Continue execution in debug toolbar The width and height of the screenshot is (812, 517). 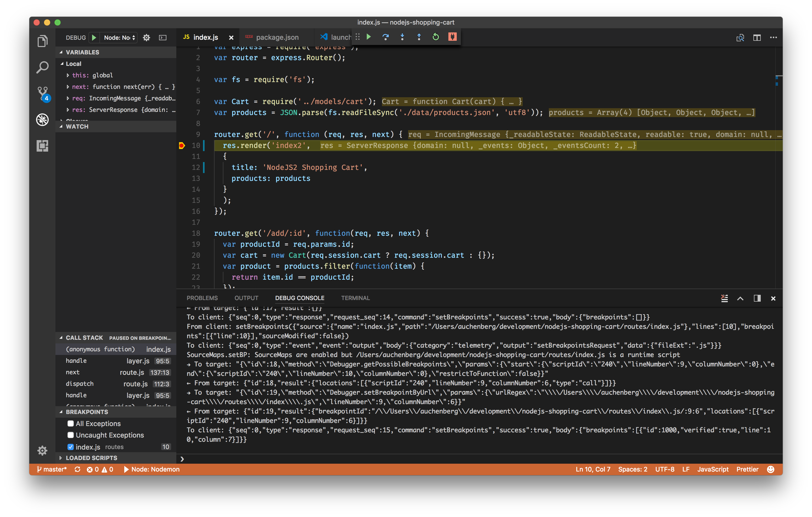click(x=369, y=36)
